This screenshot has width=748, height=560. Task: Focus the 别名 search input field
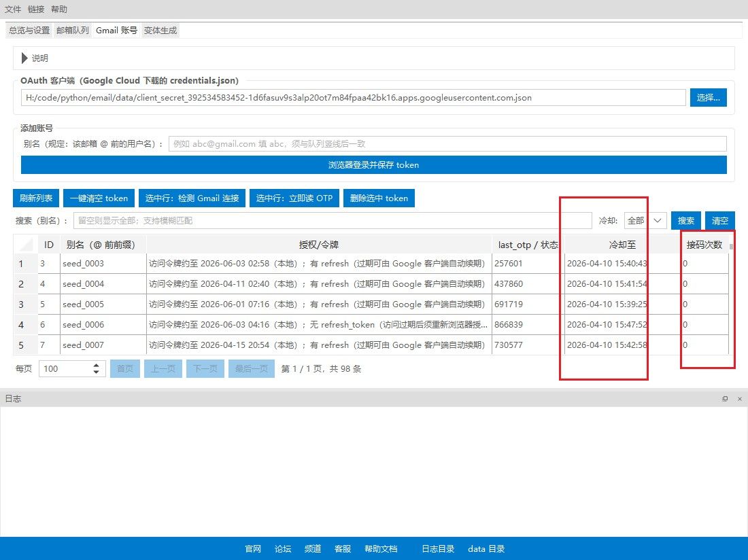tap(332, 221)
